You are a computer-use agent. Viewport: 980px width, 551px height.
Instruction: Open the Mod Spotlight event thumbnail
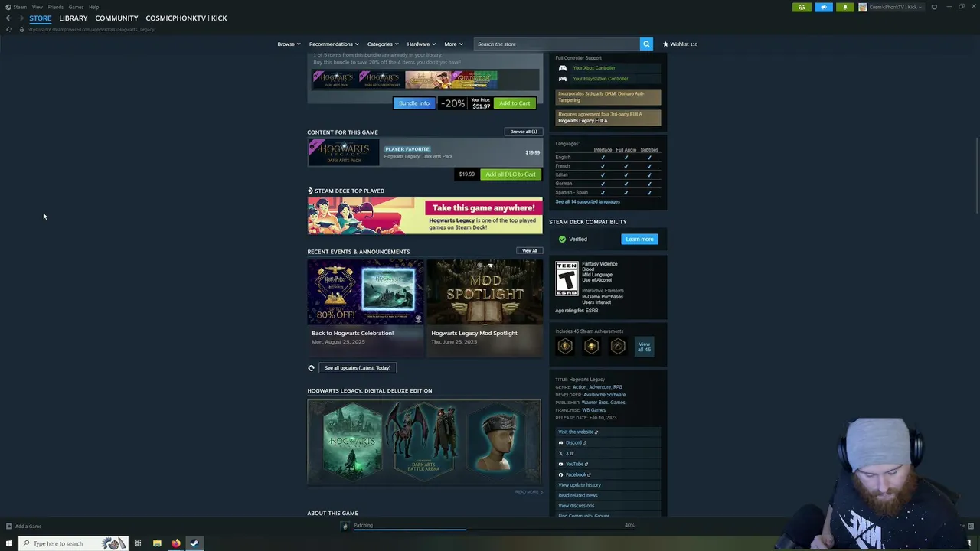(485, 292)
